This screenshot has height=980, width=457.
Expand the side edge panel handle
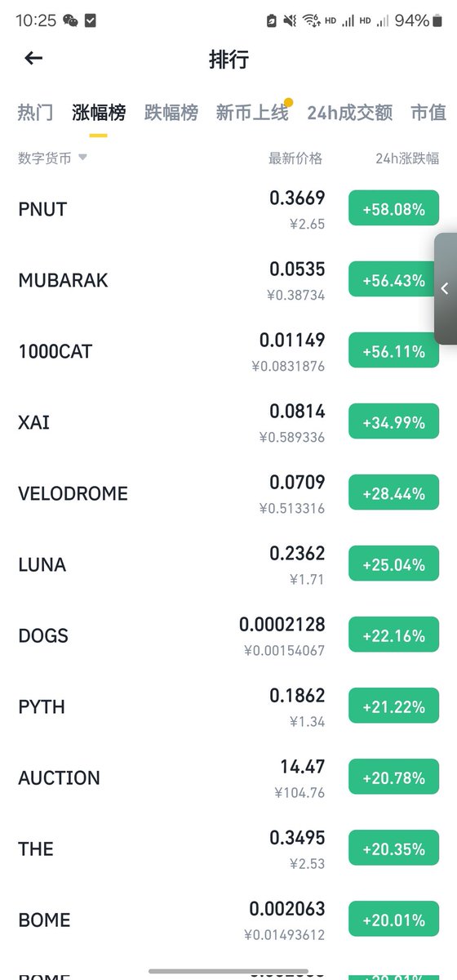coord(445,288)
